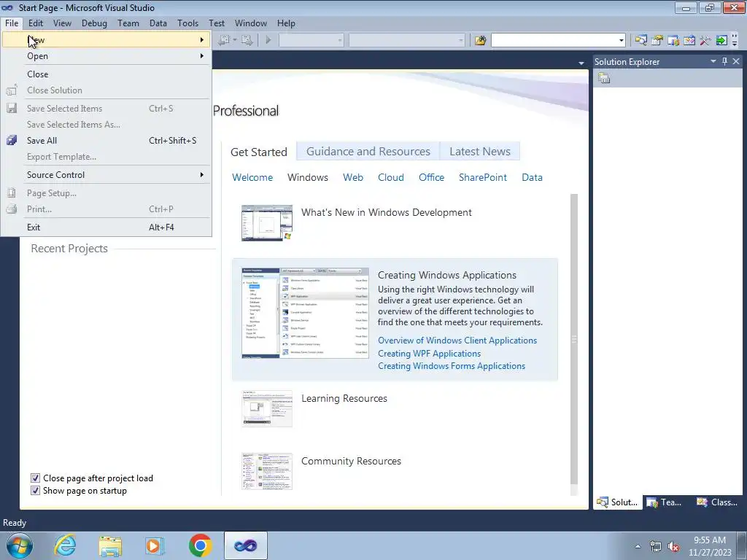Click the Creating Windows Applications screenshot thumbnail
Image resolution: width=747 pixels, height=560 pixels.
pyautogui.click(x=305, y=313)
